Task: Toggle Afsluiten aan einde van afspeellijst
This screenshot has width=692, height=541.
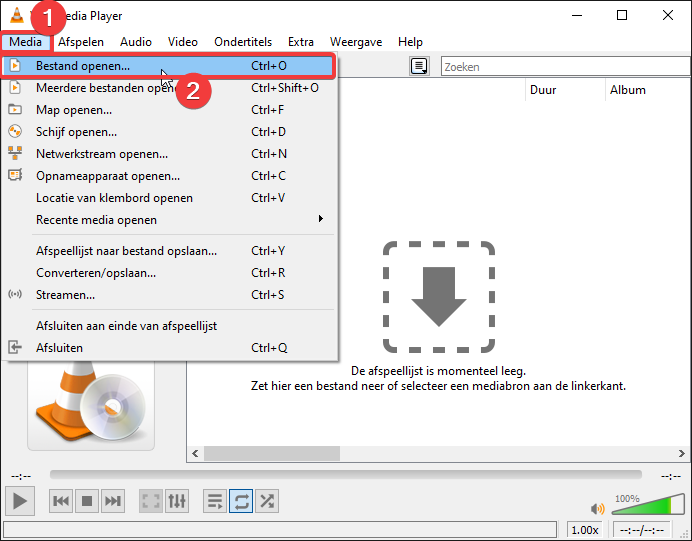Action: click(x=170, y=326)
